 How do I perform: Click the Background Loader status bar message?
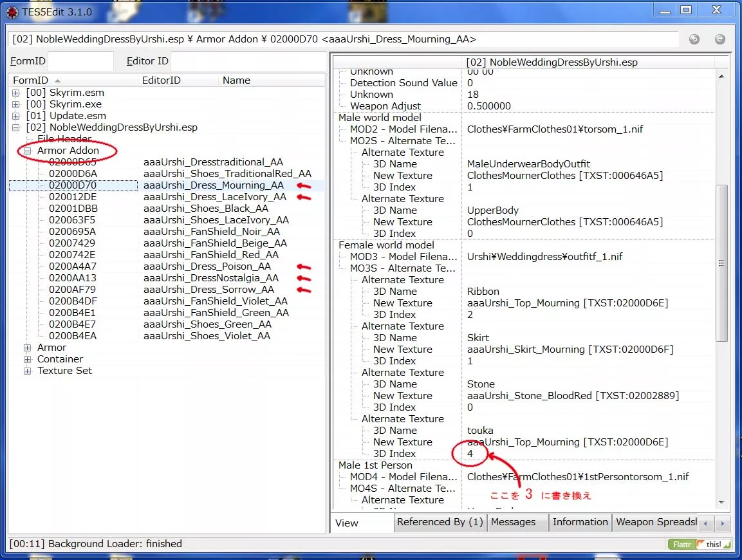tap(96, 544)
